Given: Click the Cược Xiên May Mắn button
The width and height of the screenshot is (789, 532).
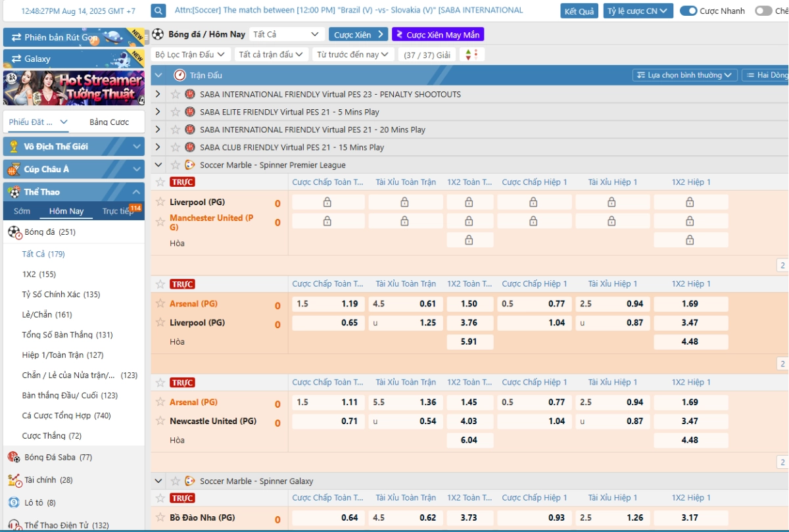Looking at the screenshot, I should pyautogui.click(x=437, y=35).
